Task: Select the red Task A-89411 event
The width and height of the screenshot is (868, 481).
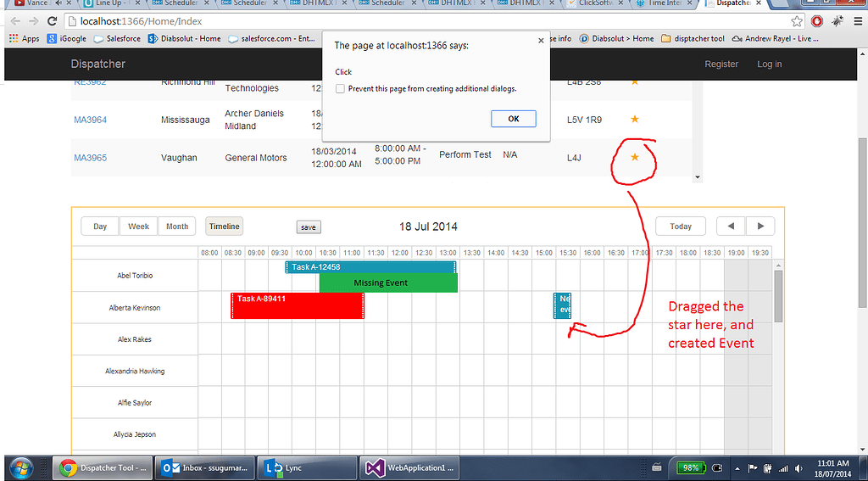Action: 298,306
